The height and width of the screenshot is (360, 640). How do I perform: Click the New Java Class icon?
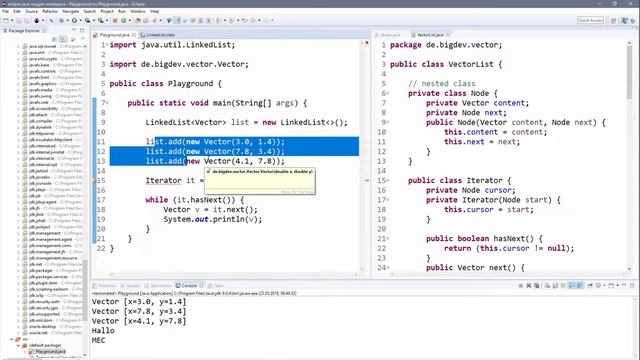(x=123, y=20)
